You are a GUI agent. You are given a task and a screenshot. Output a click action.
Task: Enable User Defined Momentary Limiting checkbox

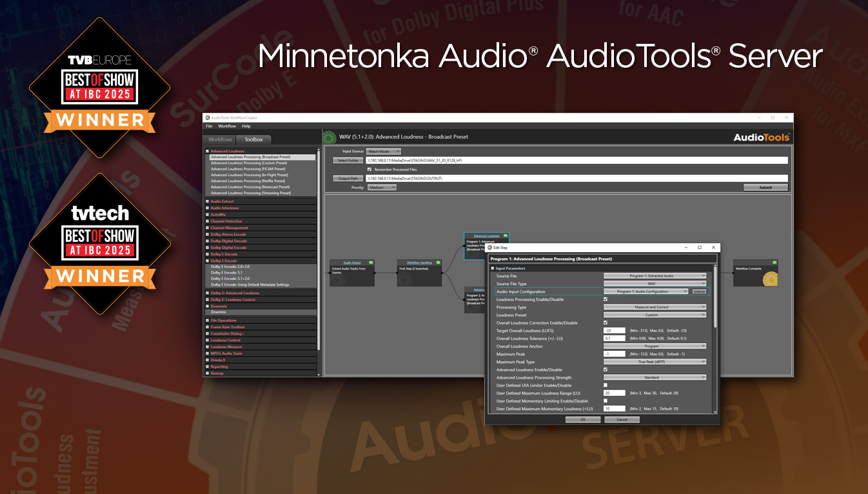point(605,400)
